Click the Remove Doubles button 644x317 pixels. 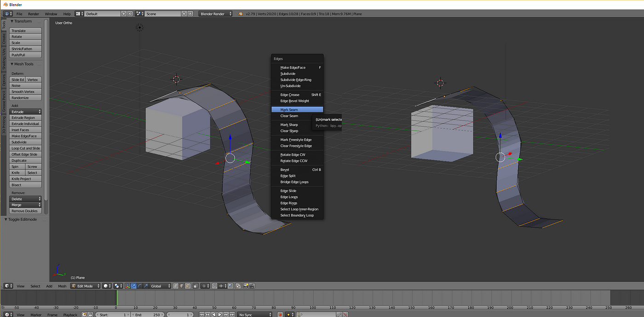tap(25, 211)
